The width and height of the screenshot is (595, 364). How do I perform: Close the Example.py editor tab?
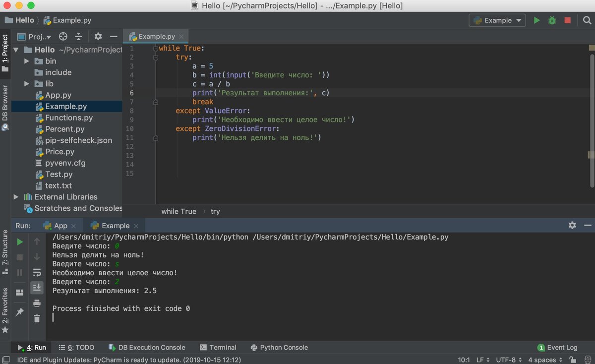pyautogui.click(x=181, y=37)
